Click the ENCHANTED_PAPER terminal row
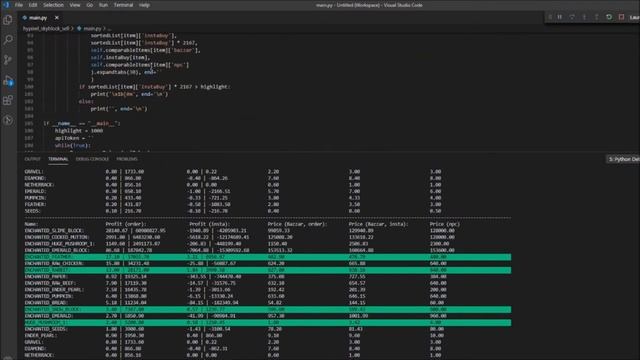Image resolution: width=640 pixels, height=360 pixels. tap(267, 276)
